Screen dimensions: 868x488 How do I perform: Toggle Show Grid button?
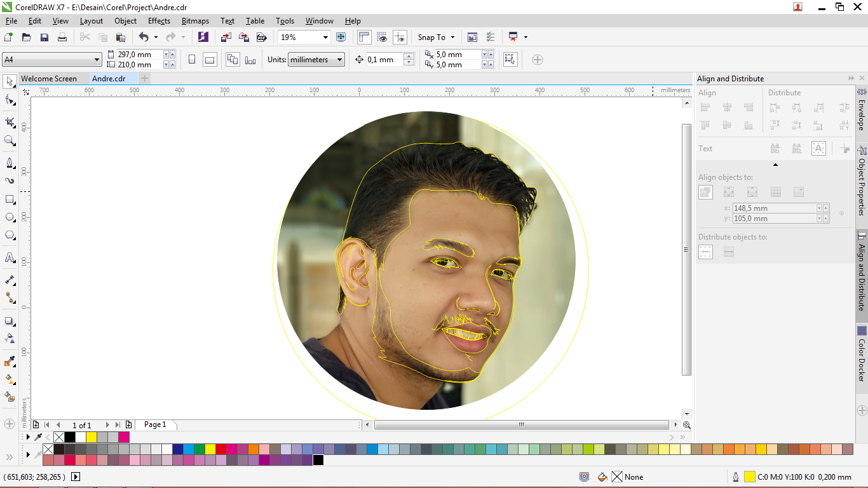(382, 37)
